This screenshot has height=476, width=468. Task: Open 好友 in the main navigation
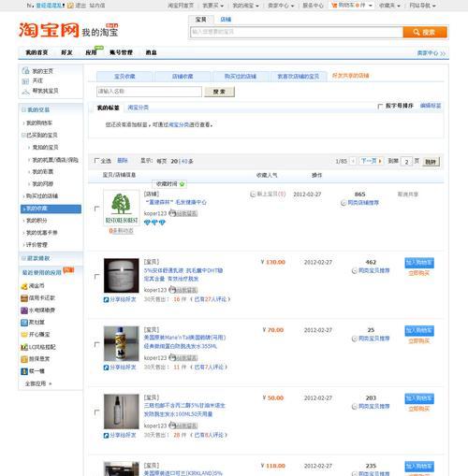(x=66, y=52)
